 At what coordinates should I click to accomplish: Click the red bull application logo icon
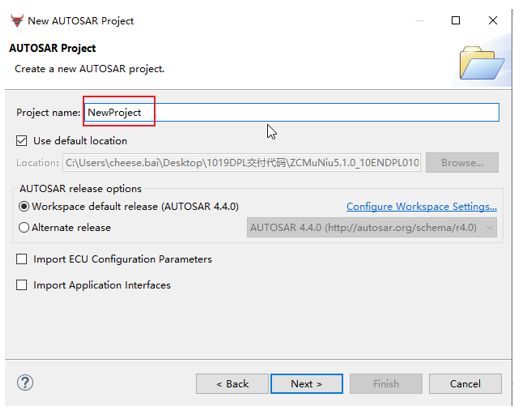[x=17, y=20]
